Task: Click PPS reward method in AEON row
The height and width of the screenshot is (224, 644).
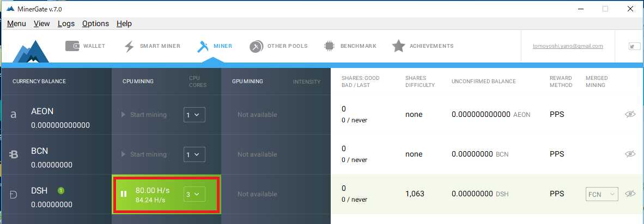Action: point(557,115)
